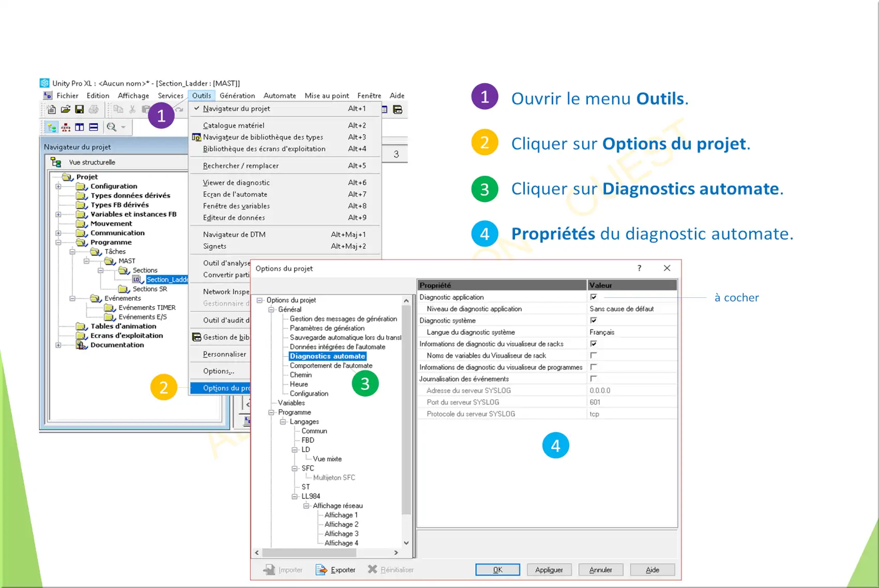Image resolution: width=879 pixels, height=588 pixels.
Task: Enable Journalisation des événements checkbox
Action: pos(593,379)
